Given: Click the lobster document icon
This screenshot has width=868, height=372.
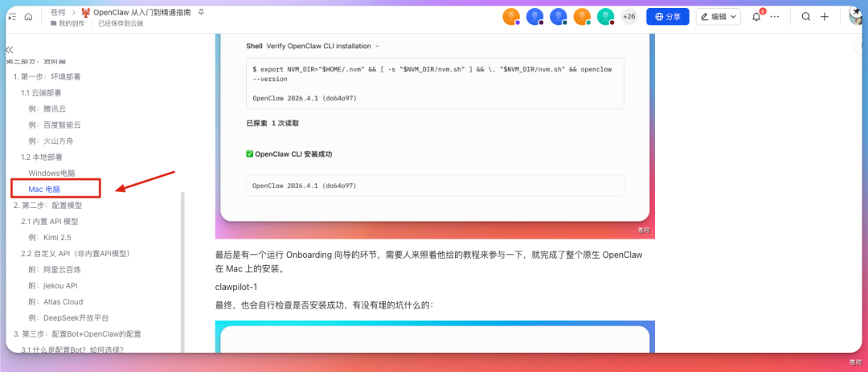Looking at the screenshot, I should (x=86, y=12).
